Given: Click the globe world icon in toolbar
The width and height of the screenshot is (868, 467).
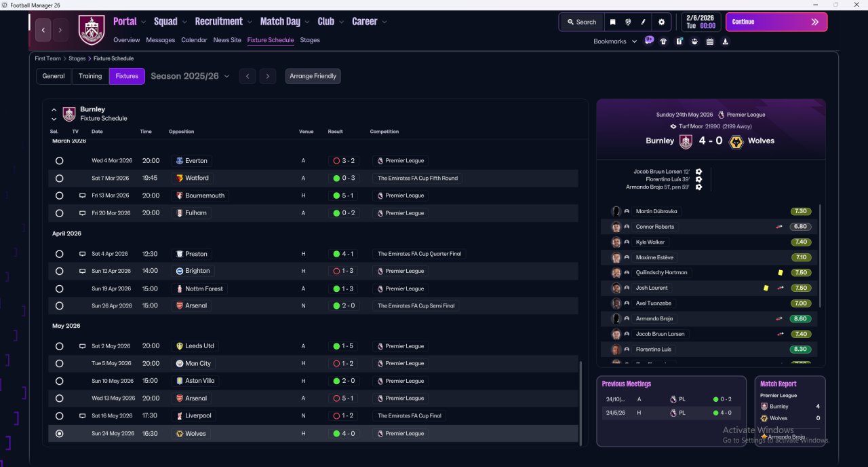Looking at the screenshot, I should click(628, 22).
